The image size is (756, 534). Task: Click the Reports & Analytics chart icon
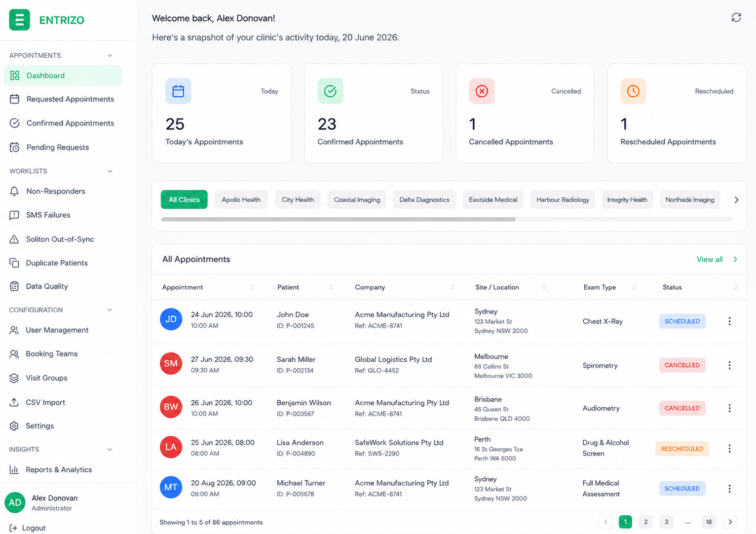[14, 470]
